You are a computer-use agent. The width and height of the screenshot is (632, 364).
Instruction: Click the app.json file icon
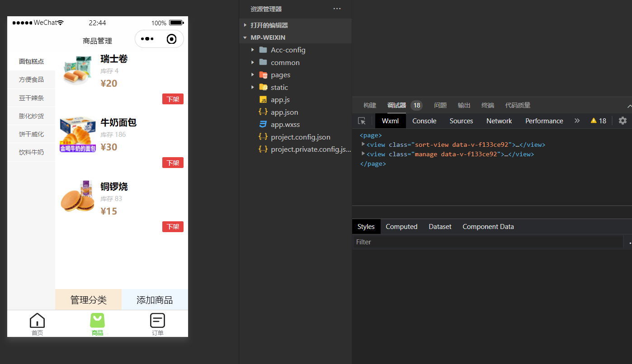pyautogui.click(x=263, y=112)
